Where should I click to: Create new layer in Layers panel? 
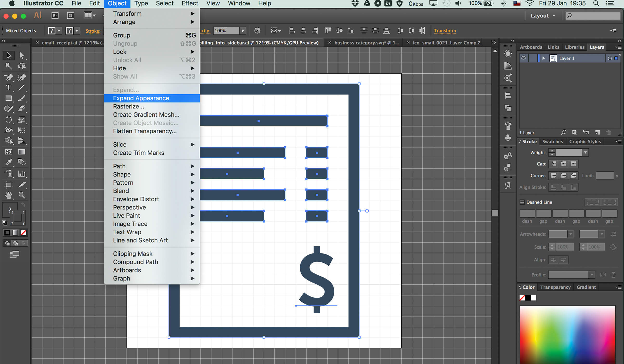pos(597,133)
